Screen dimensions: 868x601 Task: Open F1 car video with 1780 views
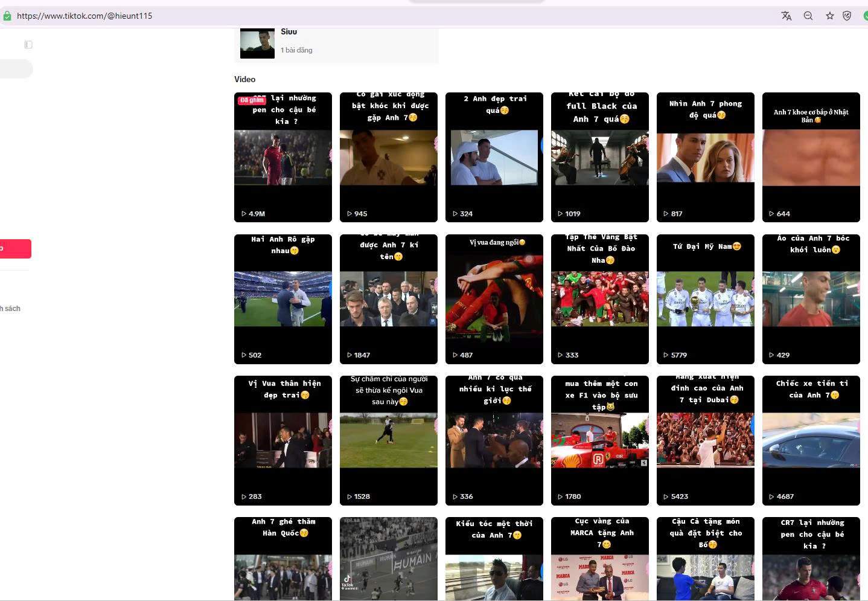click(x=600, y=440)
